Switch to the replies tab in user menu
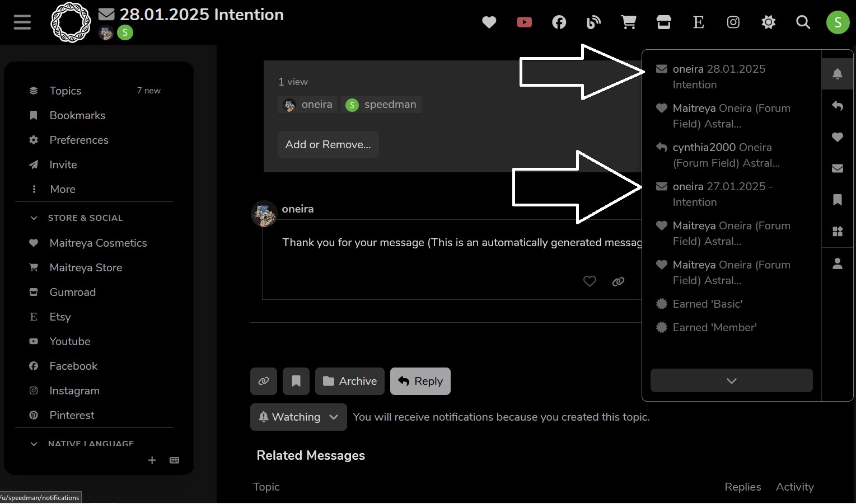This screenshot has width=856, height=504. click(838, 106)
